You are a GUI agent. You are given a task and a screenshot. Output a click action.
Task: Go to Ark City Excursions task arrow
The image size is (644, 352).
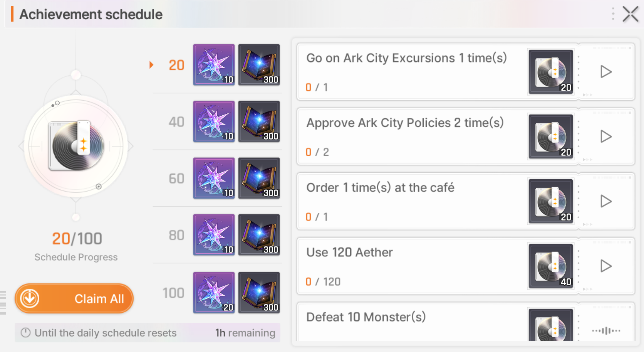(x=606, y=72)
